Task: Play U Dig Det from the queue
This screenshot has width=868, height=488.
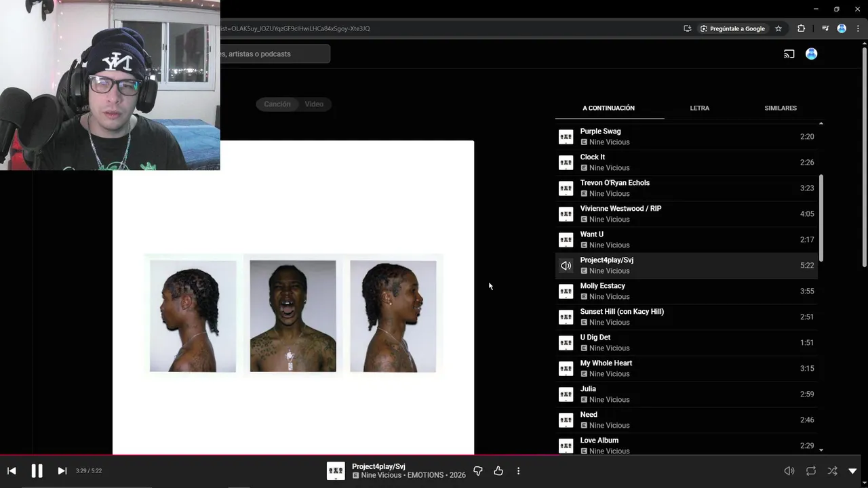Action: click(686, 342)
